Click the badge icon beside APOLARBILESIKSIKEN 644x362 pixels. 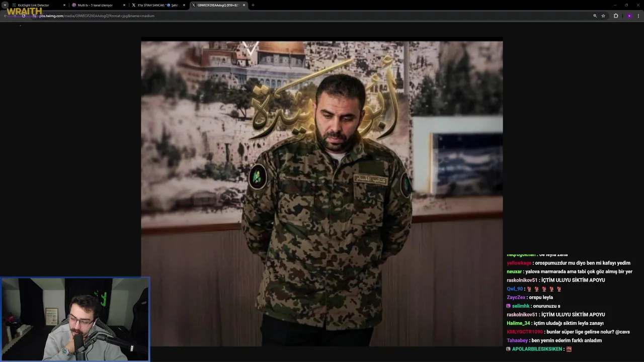click(x=509, y=349)
